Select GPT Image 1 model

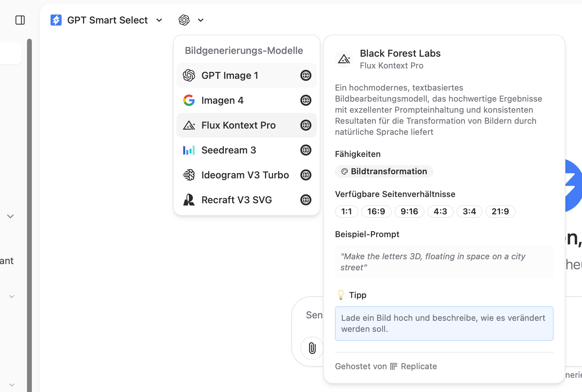click(x=247, y=75)
